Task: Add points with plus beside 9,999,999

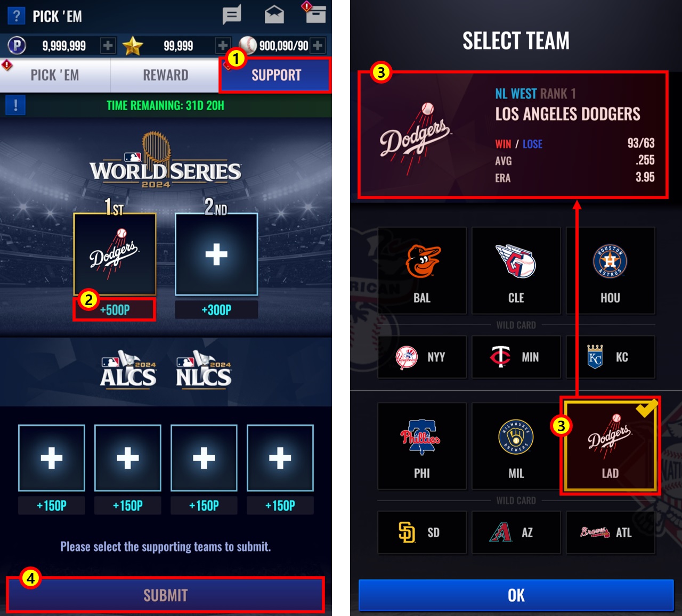Action: [x=108, y=46]
